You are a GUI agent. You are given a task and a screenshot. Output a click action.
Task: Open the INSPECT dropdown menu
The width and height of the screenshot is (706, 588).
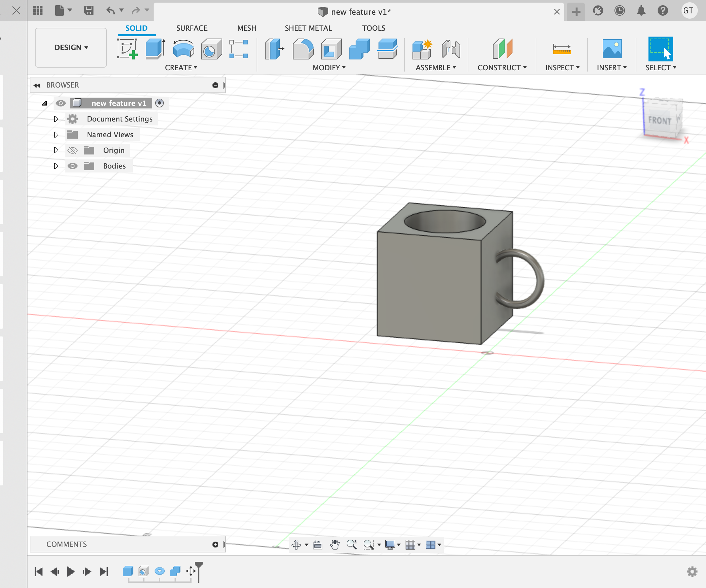coord(563,68)
